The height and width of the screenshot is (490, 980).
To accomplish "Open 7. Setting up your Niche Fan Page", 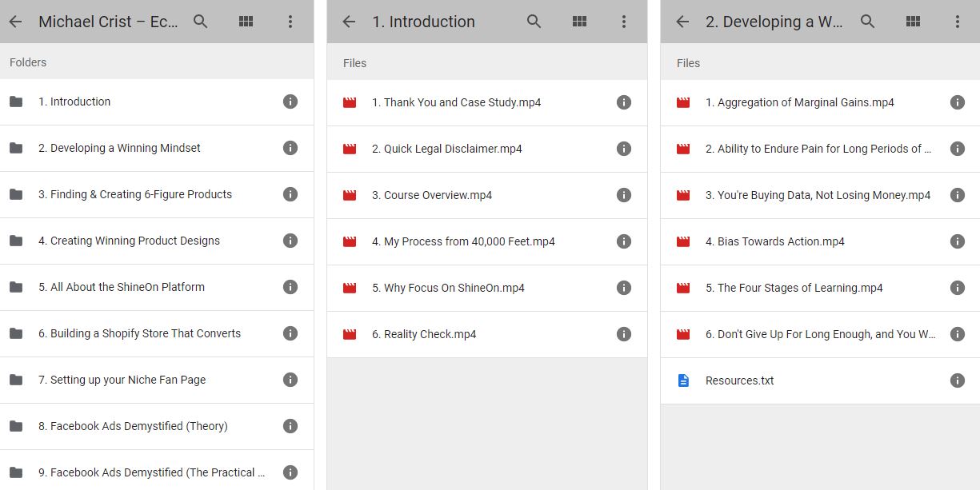I will coord(157,380).
